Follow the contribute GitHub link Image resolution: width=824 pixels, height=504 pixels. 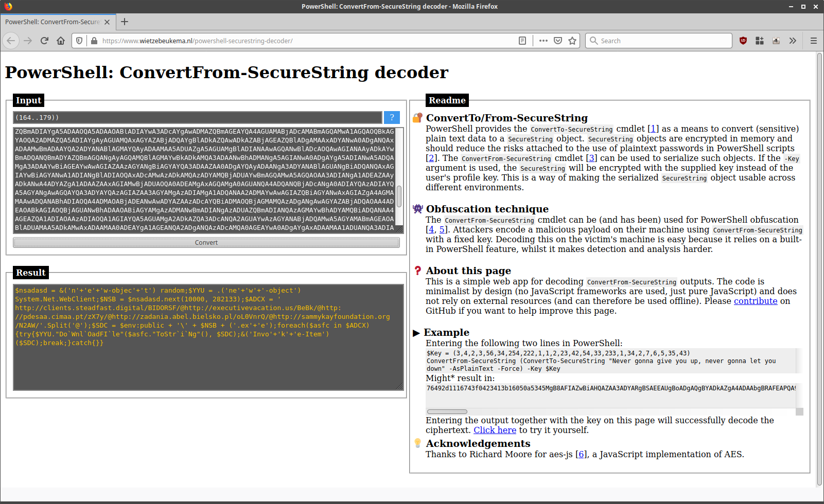tap(756, 301)
